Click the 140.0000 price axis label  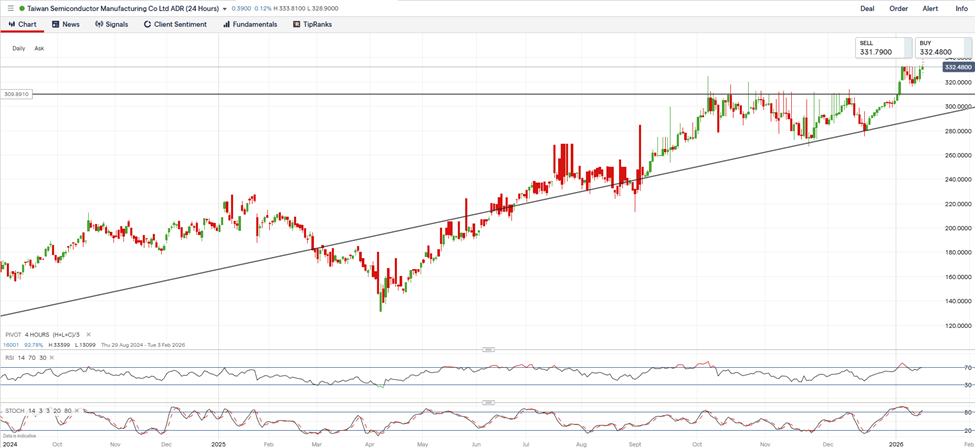958,301
